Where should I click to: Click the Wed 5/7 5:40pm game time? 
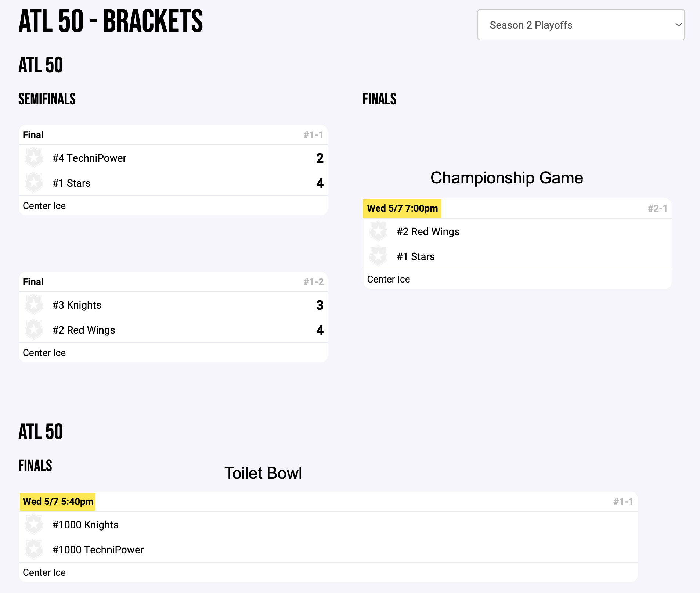pyautogui.click(x=58, y=502)
